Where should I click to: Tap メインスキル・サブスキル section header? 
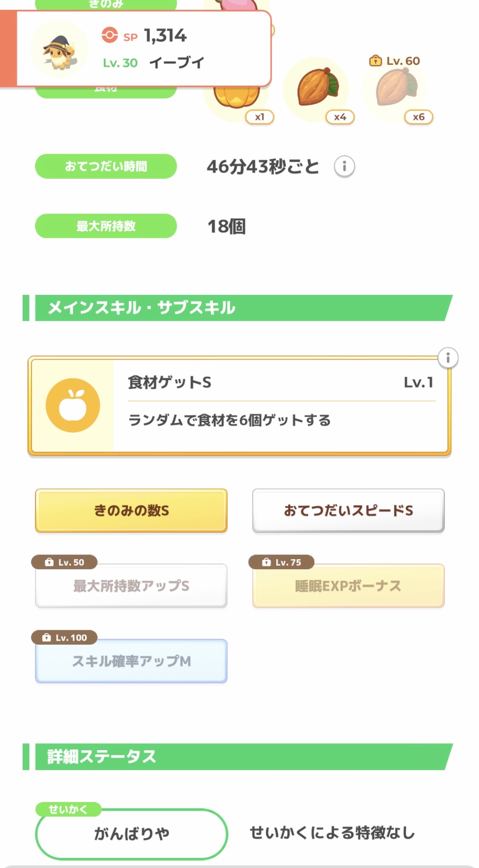238,308
